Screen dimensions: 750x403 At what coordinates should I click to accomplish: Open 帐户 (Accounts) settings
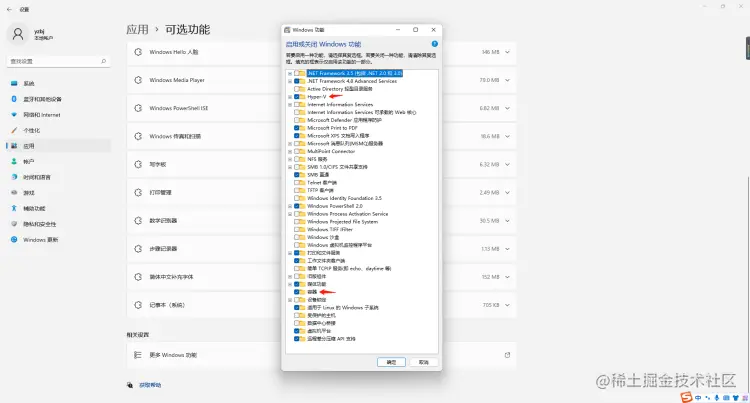[x=58, y=162]
